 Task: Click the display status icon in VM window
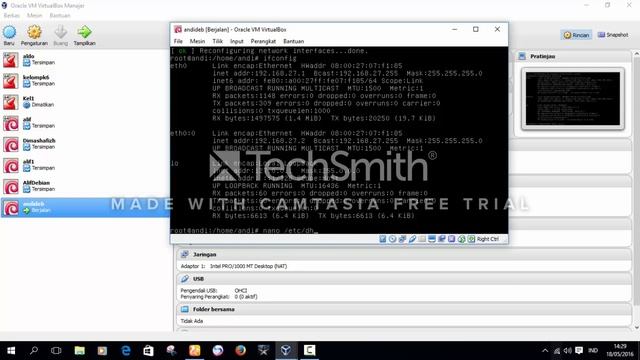point(432,239)
